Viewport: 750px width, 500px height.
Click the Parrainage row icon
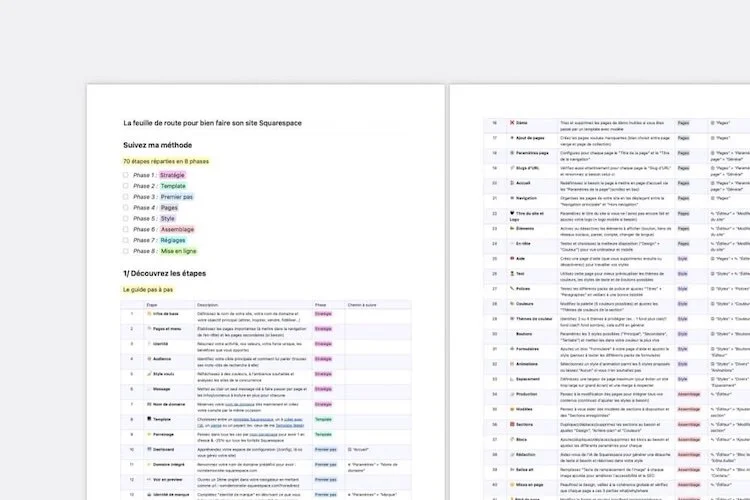(149, 434)
